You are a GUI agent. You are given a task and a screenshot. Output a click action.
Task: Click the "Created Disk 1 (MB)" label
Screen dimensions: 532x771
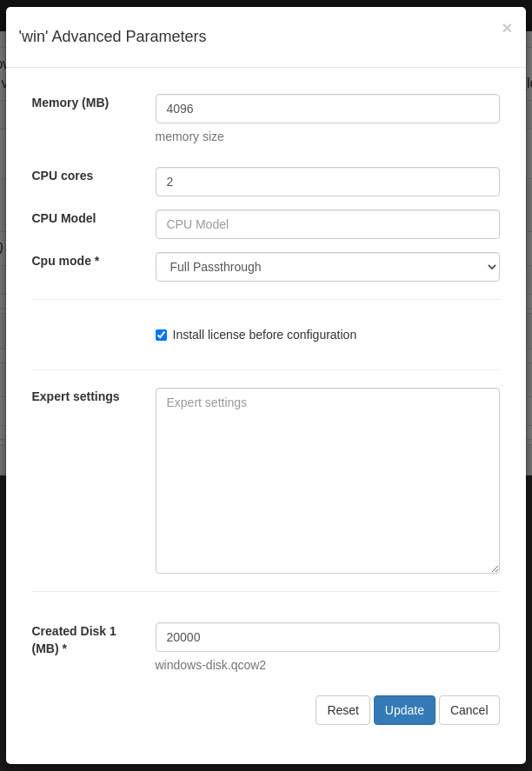pyautogui.click(x=74, y=640)
